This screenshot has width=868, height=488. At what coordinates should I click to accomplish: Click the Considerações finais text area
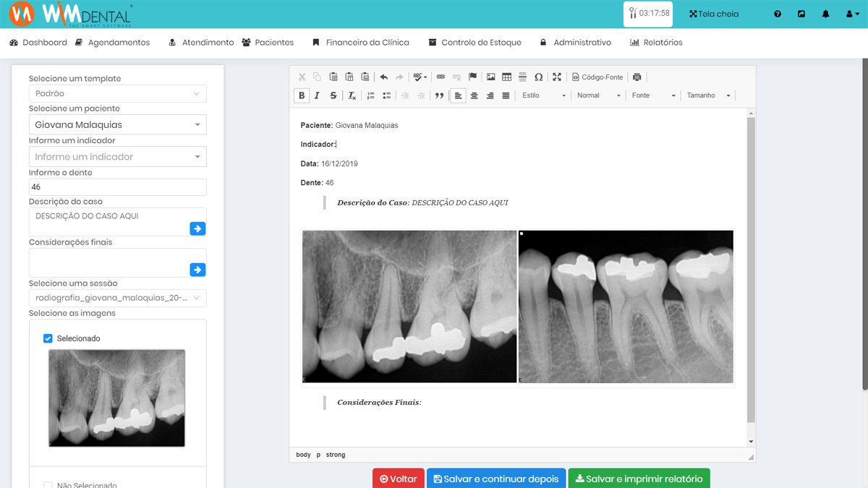(x=117, y=263)
